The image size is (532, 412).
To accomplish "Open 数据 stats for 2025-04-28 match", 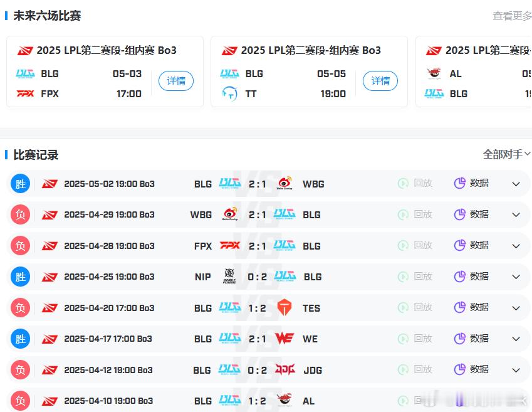I will tap(471, 245).
